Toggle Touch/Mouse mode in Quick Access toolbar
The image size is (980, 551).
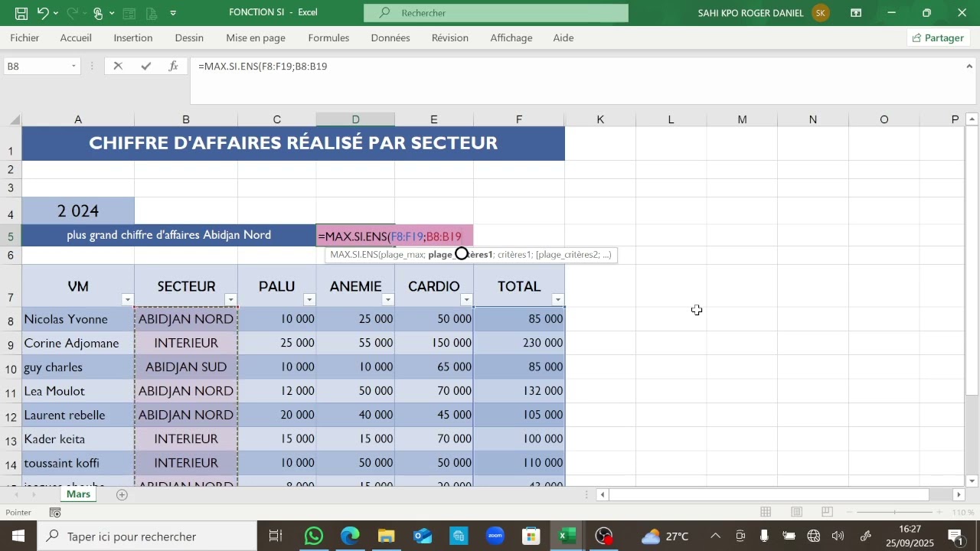pyautogui.click(x=99, y=13)
